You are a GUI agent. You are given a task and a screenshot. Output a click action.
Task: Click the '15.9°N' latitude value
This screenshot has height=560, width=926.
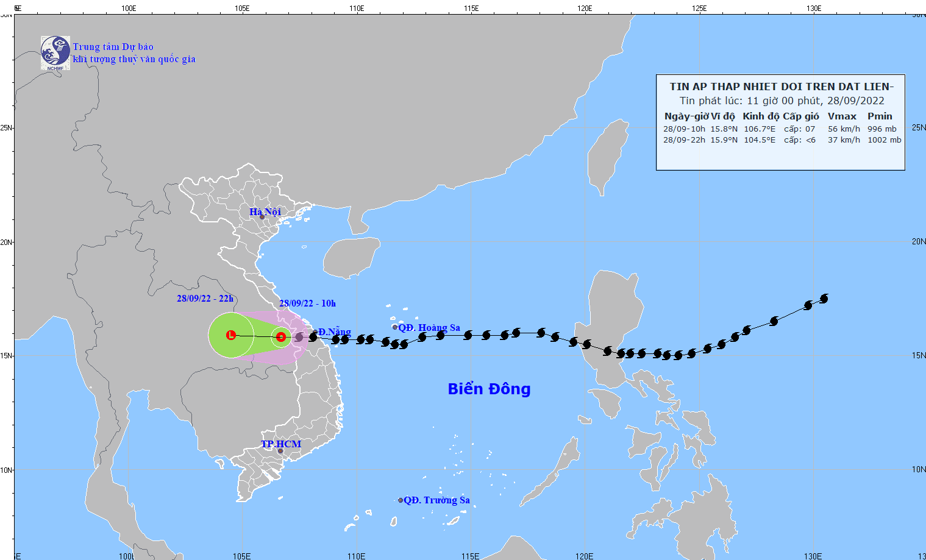click(724, 140)
